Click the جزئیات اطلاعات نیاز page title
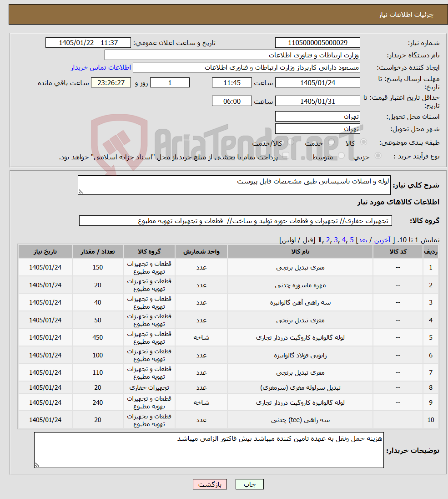Image resolution: width=448 pixels, height=499 pixels. click(406, 15)
